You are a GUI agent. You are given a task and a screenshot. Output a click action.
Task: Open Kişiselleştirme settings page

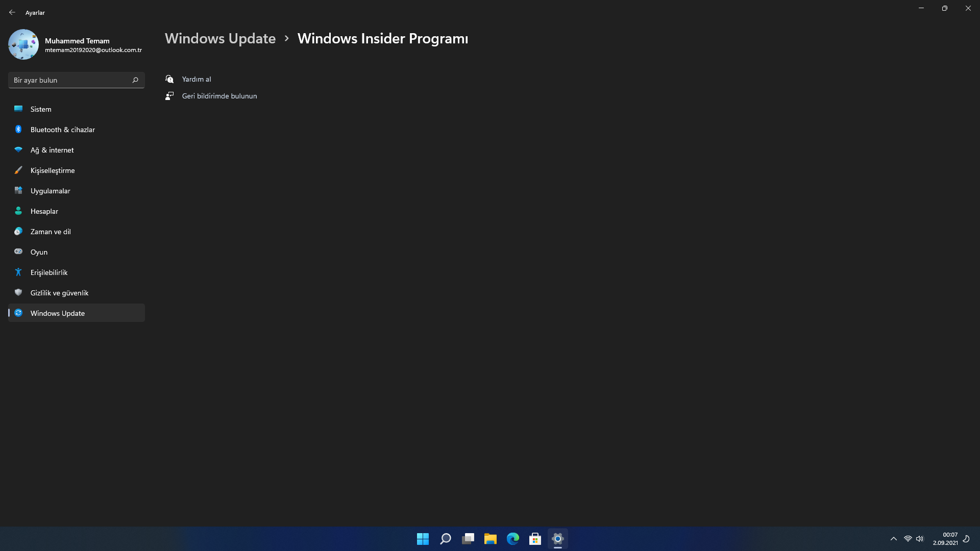(x=52, y=170)
